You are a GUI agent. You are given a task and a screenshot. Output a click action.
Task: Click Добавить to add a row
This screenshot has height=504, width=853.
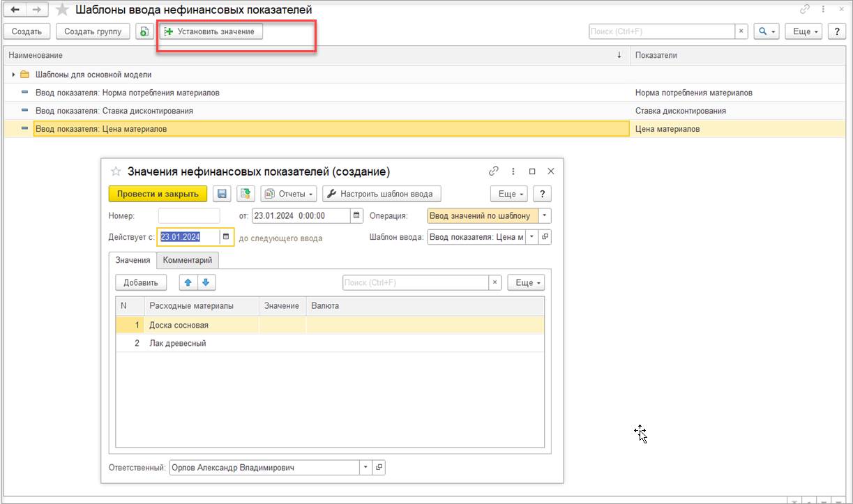click(x=141, y=282)
